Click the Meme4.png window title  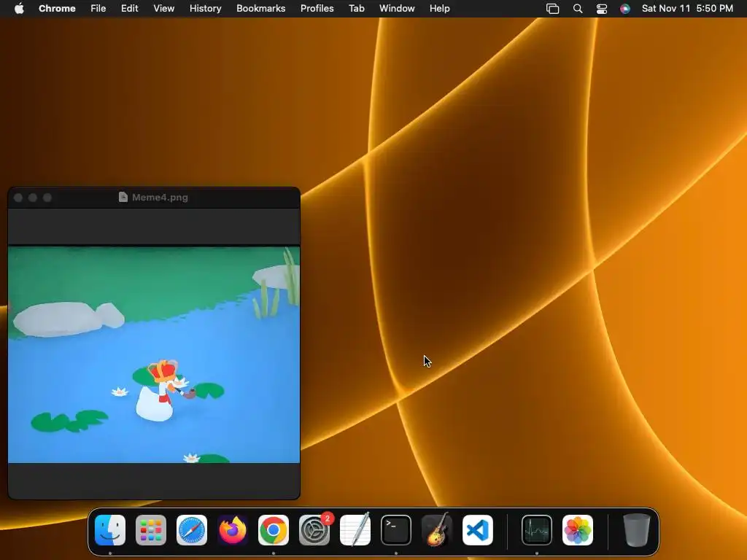coord(160,197)
